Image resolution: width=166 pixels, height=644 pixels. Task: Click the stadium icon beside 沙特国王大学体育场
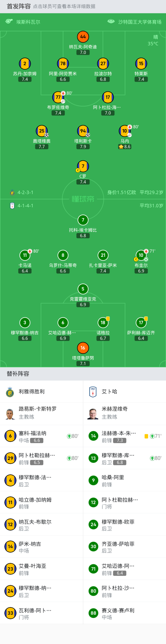coord(111,21)
